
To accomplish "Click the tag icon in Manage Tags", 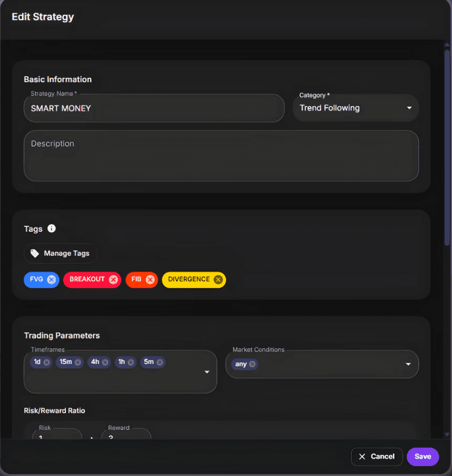I will click(34, 253).
